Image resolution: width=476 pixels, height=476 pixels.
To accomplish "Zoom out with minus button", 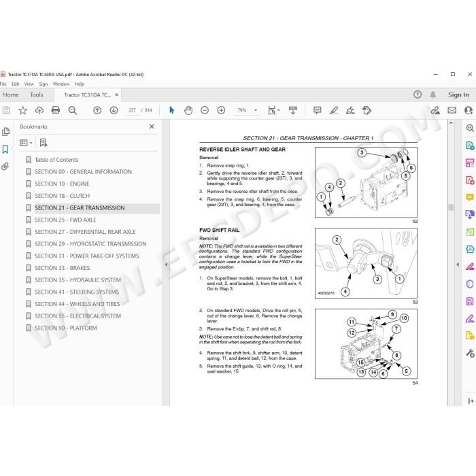I will click(205, 110).
